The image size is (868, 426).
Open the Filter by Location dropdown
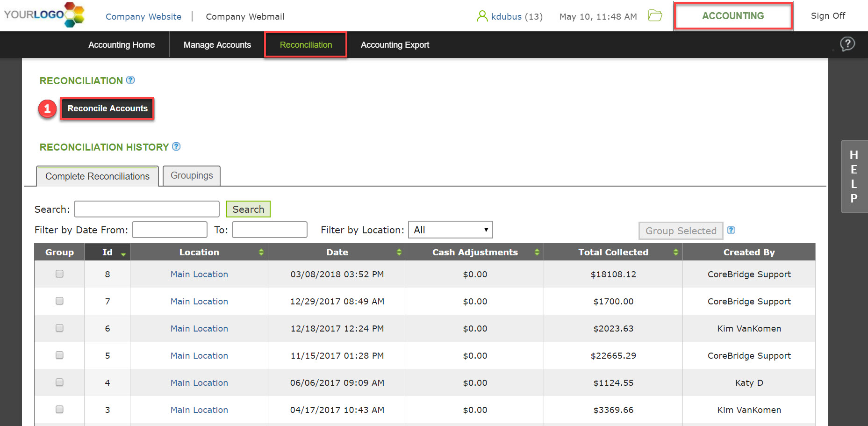click(x=451, y=230)
